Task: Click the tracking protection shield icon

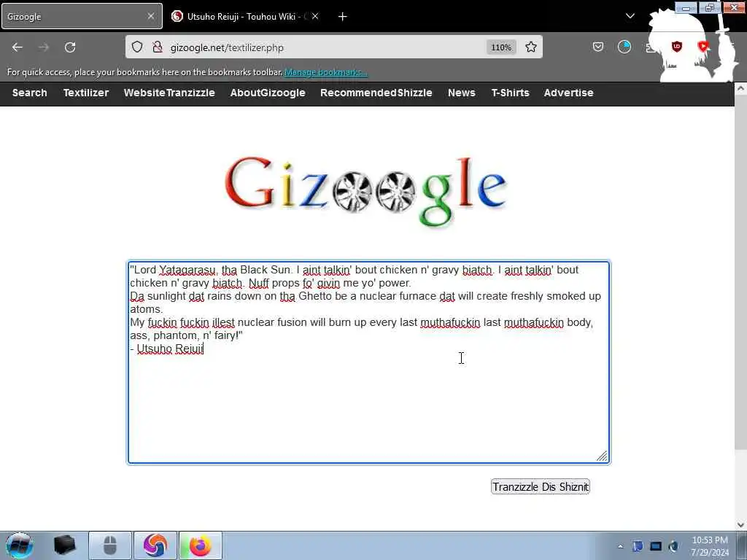Action: [137, 47]
